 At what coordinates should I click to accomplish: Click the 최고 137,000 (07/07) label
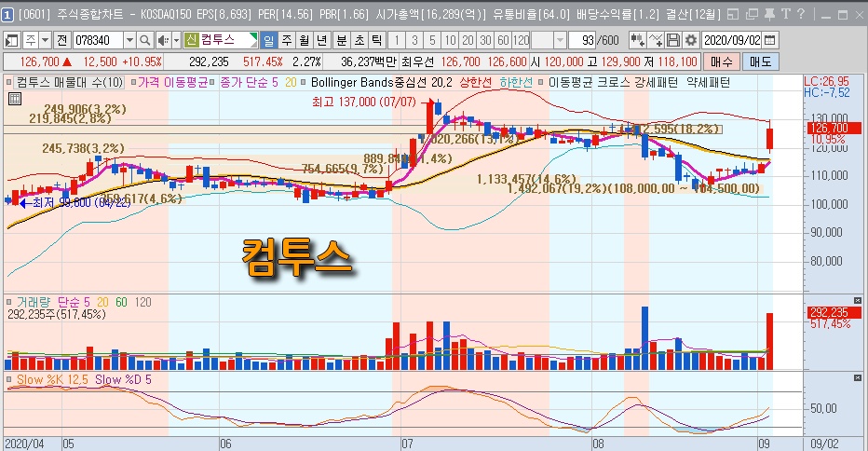click(364, 102)
